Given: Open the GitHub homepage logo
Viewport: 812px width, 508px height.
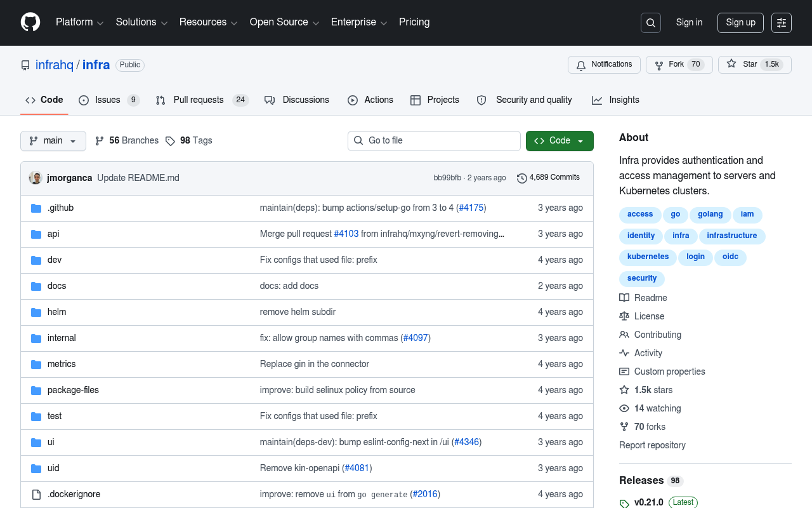Looking at the screenshot, I should (30, 22).
